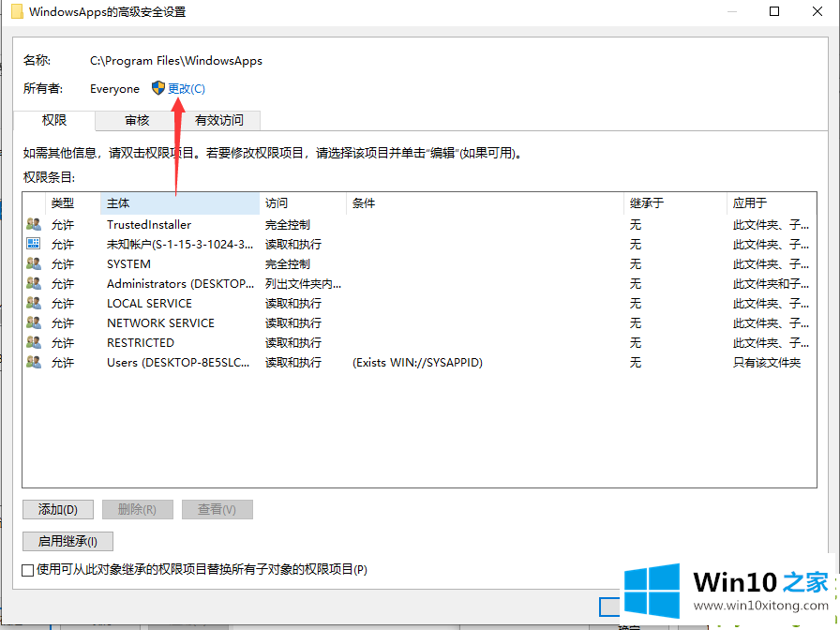Click 完全控制 in the SYSTEM row
This screenshot has height=630, width=840.
click(x=288, y=264)
